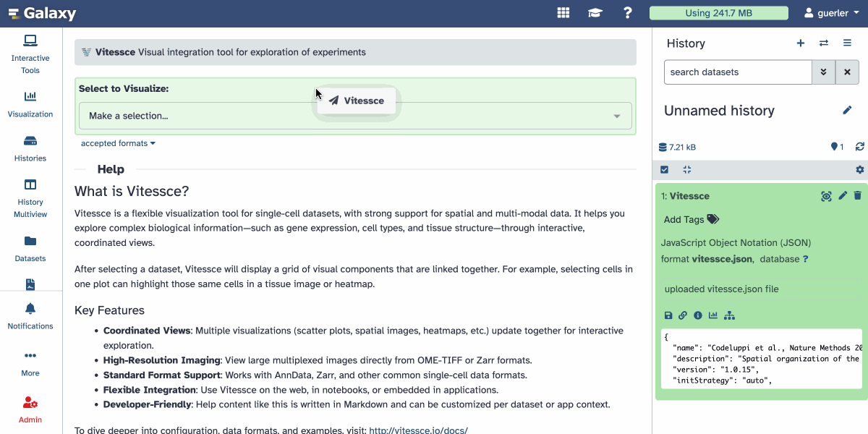Click the Vitessce dataset eye view icon
Image resolution: width=868 pixels, height=434 pixels.
(x=826, y=196)
